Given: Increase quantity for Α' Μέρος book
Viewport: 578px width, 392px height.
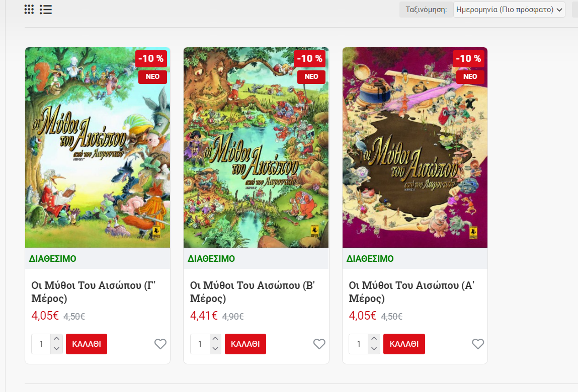Looking at the screenshot, I should (x=374, y=339).
